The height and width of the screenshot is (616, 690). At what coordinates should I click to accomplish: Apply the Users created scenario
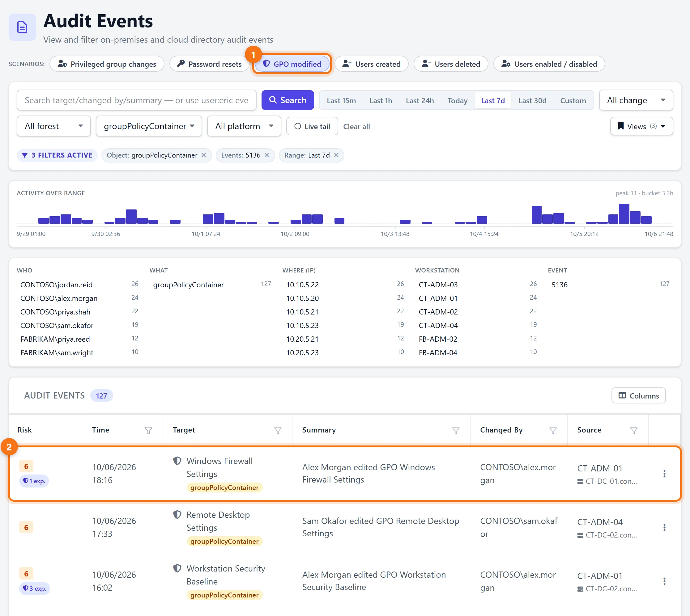(x=372, y=64)
